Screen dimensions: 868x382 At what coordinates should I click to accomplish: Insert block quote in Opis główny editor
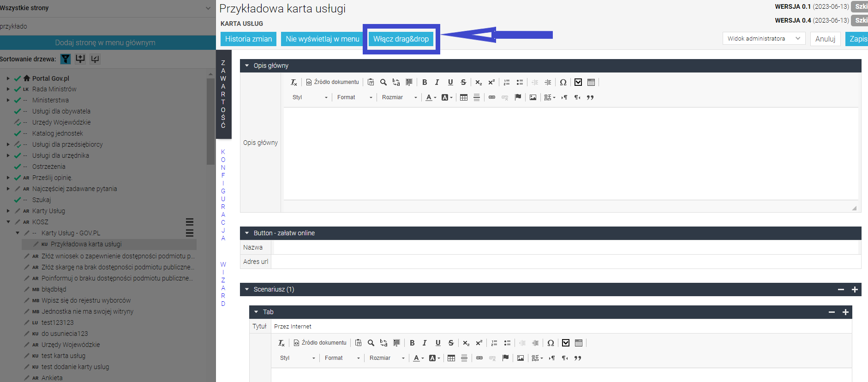pos(590,97)
